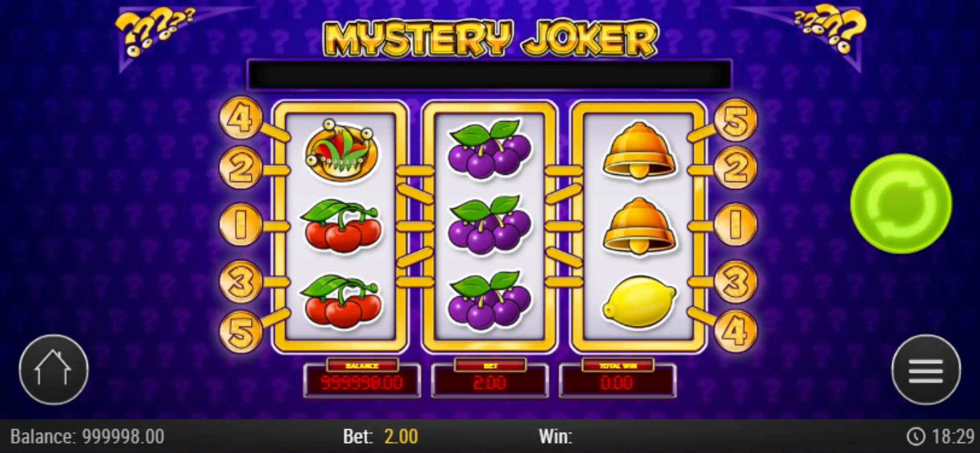The image size is (980, 453).
Task: Click payline 4 coin on bottom right
Action: point(735,331)
